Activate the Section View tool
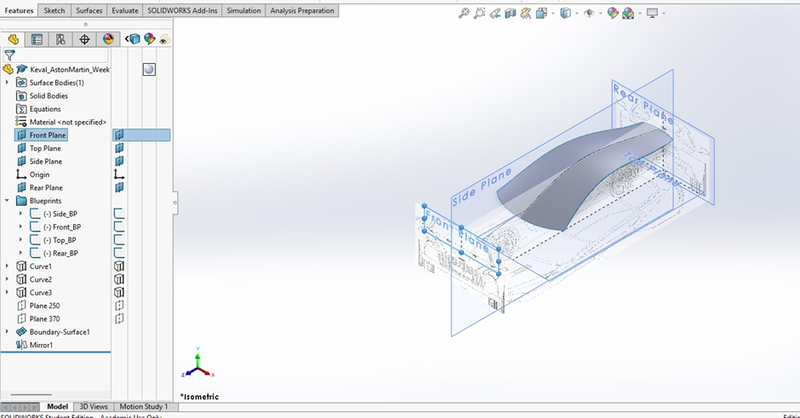This screenshot has height=418, width=800. click(x=510, y=13)
